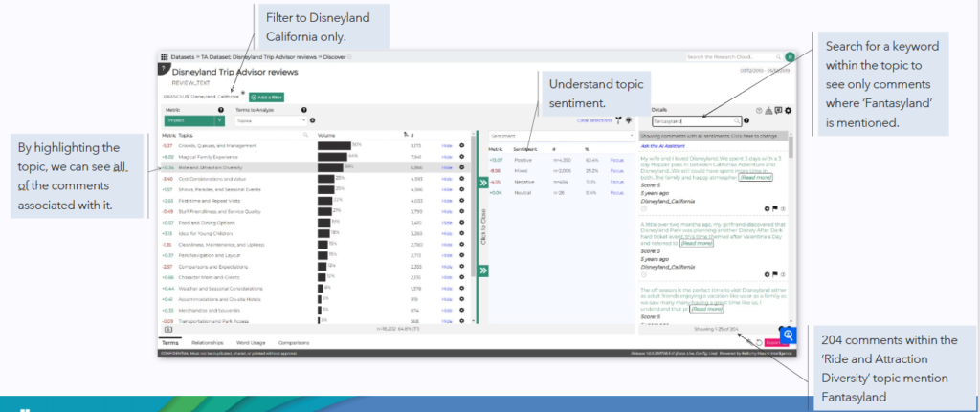Click the flag icon on first comment
The image size is (980, 412).
(x=776, y=207)
